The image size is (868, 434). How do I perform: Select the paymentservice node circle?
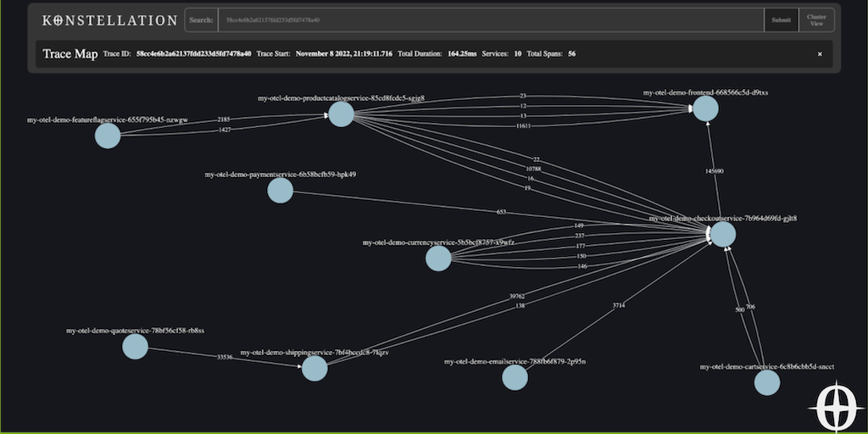(280, 191)
